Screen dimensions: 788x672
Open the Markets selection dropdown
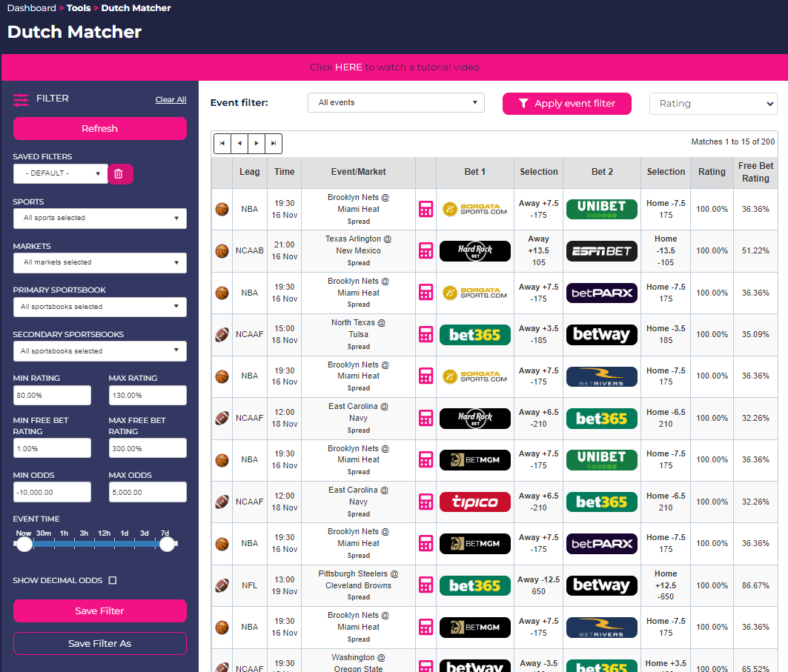click(100, 263)
